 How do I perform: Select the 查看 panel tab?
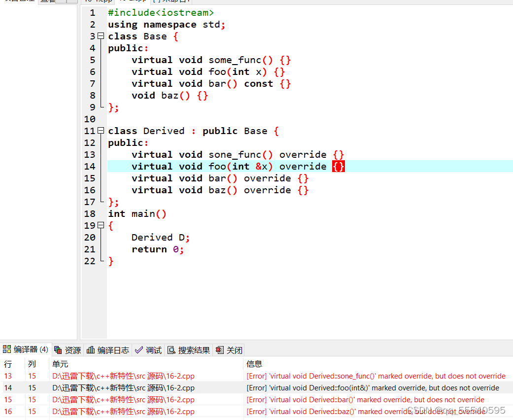tap(47, 2)
